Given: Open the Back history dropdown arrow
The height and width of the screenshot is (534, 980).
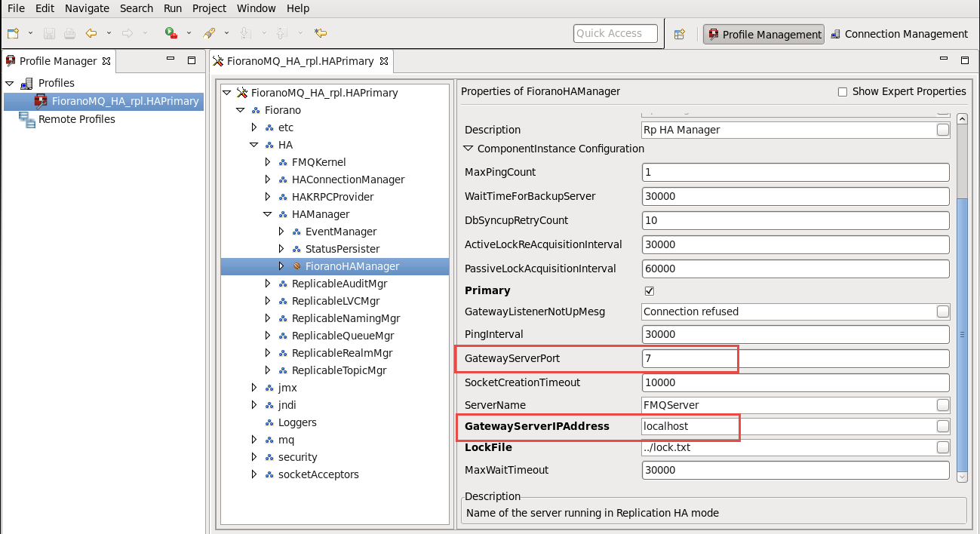Looking at the screenshot, I should 109,33.
